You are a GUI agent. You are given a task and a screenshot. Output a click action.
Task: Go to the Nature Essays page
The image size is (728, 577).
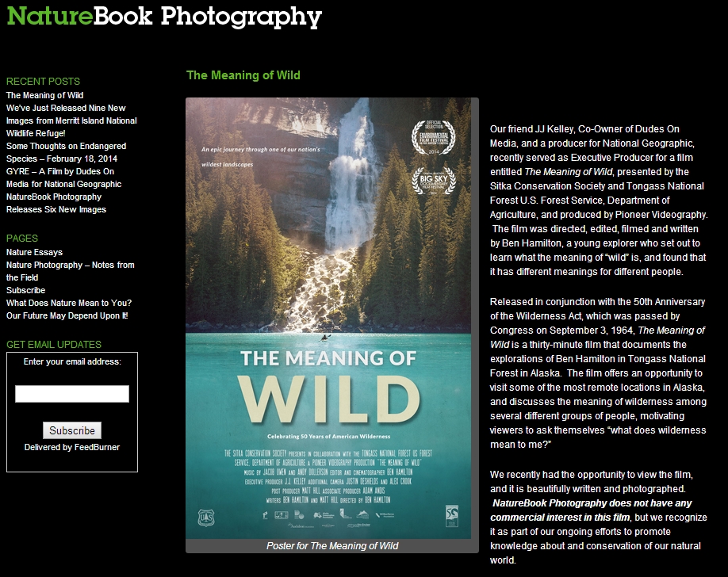coord(34,252)
